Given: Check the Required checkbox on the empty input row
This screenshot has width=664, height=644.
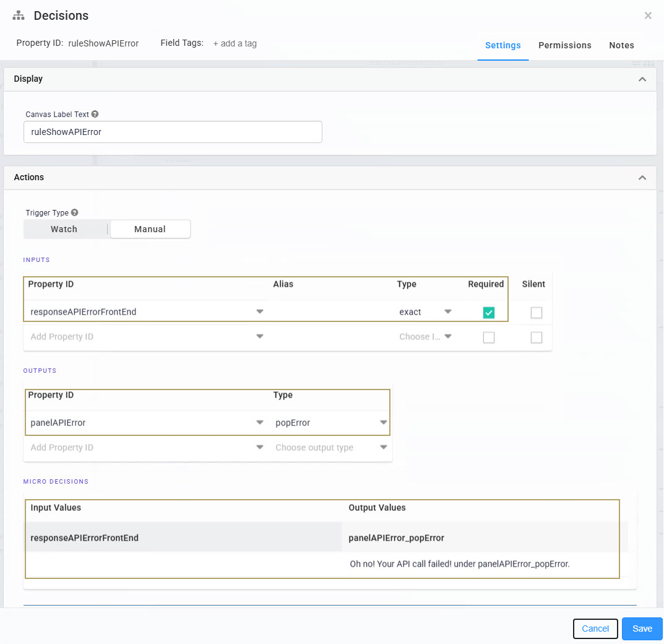Looking at the screenshot, I should tap(489, 337).
